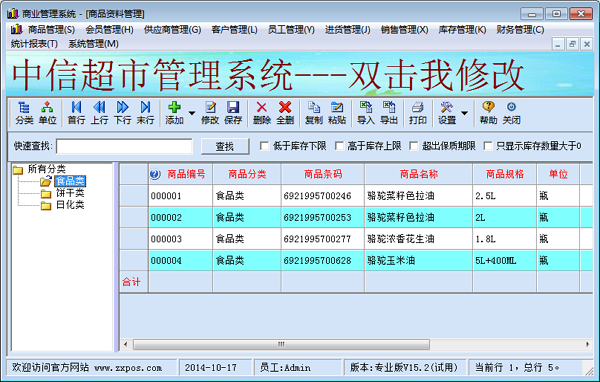
Task: Click the 5L+400ML specification cell
Action: click(505, 261)
